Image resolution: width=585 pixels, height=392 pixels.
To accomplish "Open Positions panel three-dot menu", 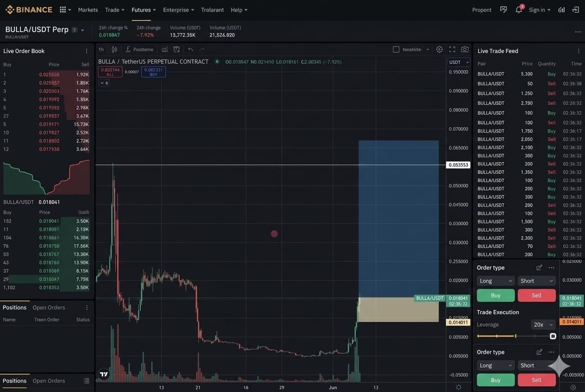I will tap(87, 307).
